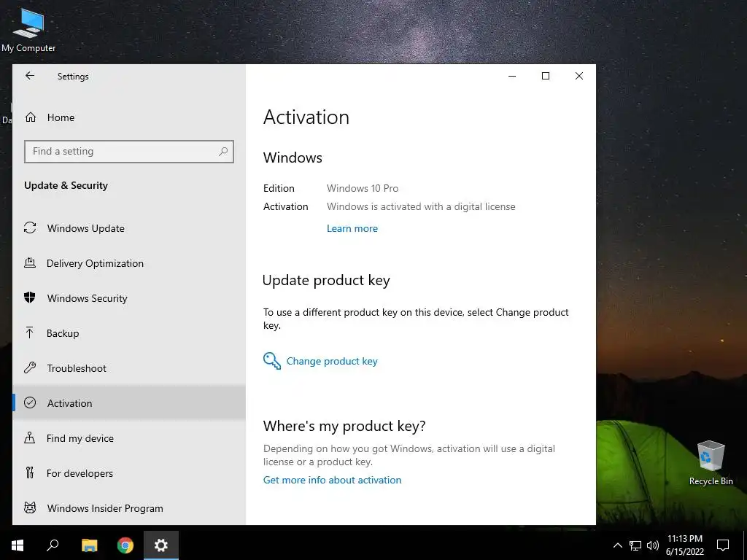The image size is (747, 560).
Task: Select the Recycle Bin desktop icon
Action: [x=711, y=463]
